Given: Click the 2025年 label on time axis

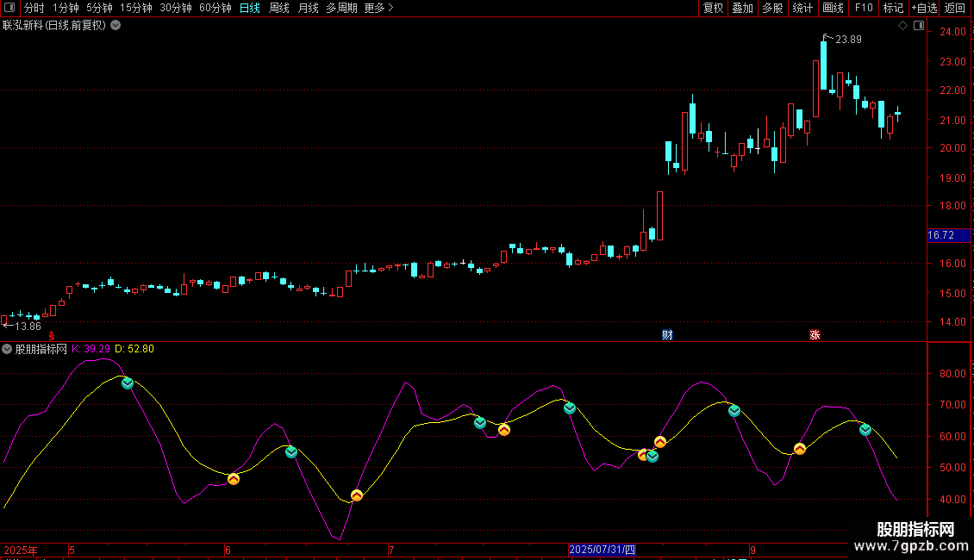Looking at the screenshot, I should click(x=21, y=550).
